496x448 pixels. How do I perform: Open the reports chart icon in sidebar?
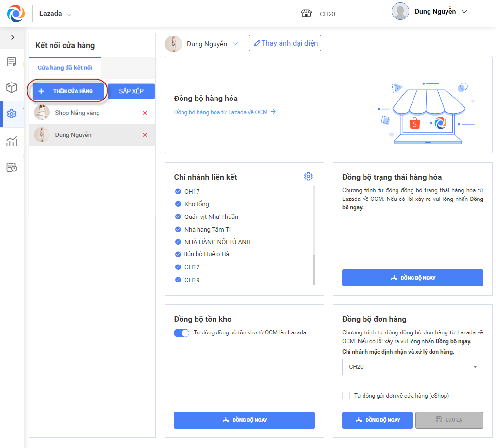[12, 141]
